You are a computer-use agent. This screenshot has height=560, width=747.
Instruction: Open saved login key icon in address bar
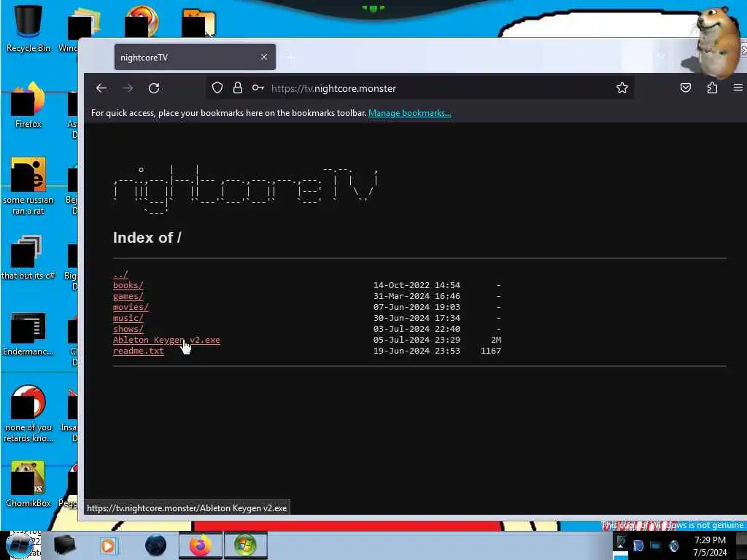[x=258, y=88]
